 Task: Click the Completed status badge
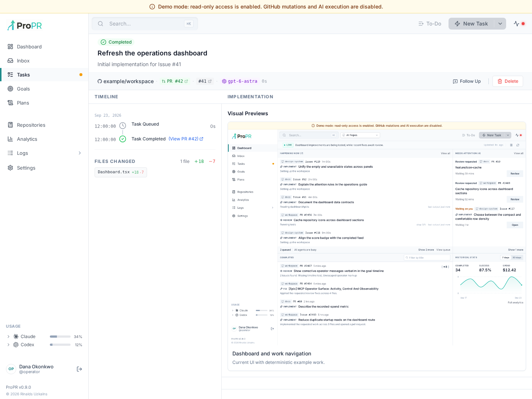click(116, 42)
